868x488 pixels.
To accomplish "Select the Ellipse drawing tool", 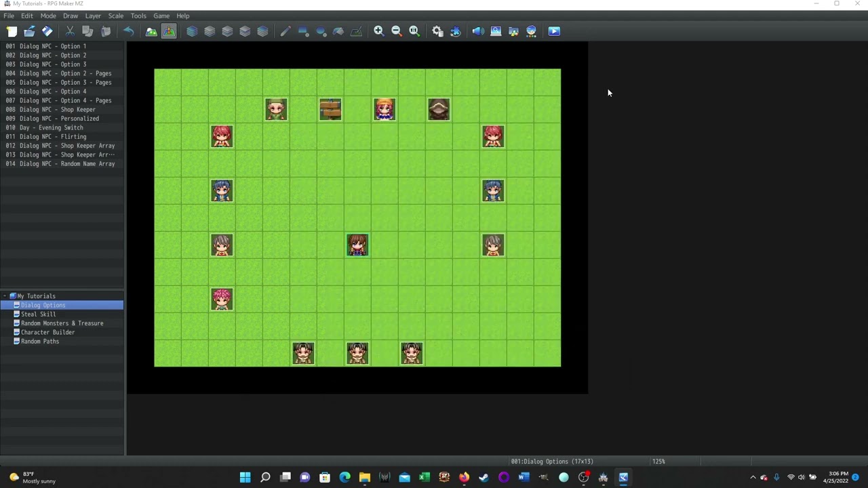I will pyautogui.click(x=321, y=31).
